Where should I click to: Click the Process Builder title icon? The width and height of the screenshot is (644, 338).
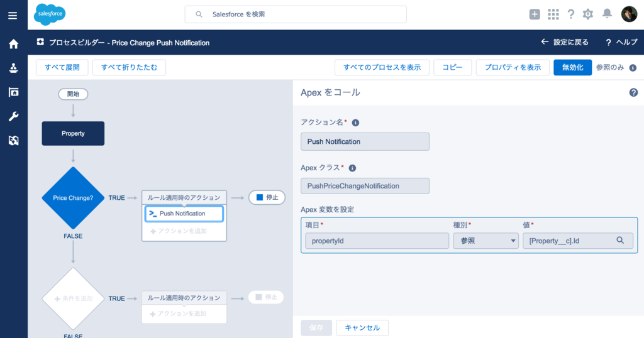(x=40, y=42)
